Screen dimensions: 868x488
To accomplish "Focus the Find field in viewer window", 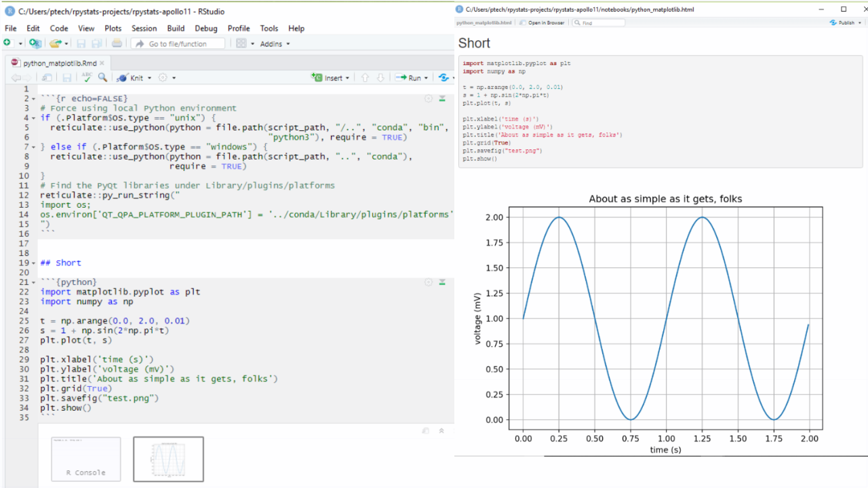I will (599, 22).
